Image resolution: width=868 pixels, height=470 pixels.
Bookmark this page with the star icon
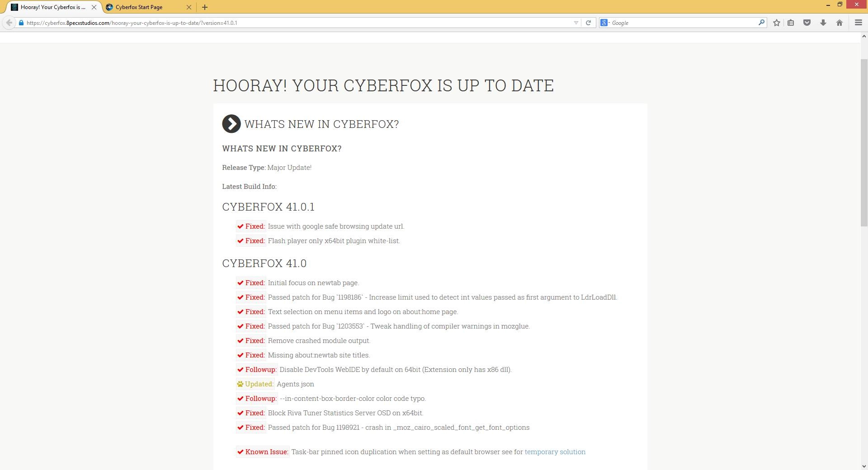pyautogui.click(x=777, y=23)
